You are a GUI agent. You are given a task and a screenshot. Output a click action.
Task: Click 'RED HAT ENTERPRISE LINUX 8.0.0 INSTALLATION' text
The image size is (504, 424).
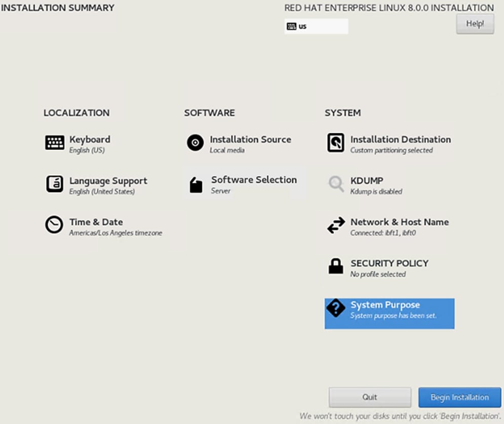pyautogui.click(x=389, y=8)
